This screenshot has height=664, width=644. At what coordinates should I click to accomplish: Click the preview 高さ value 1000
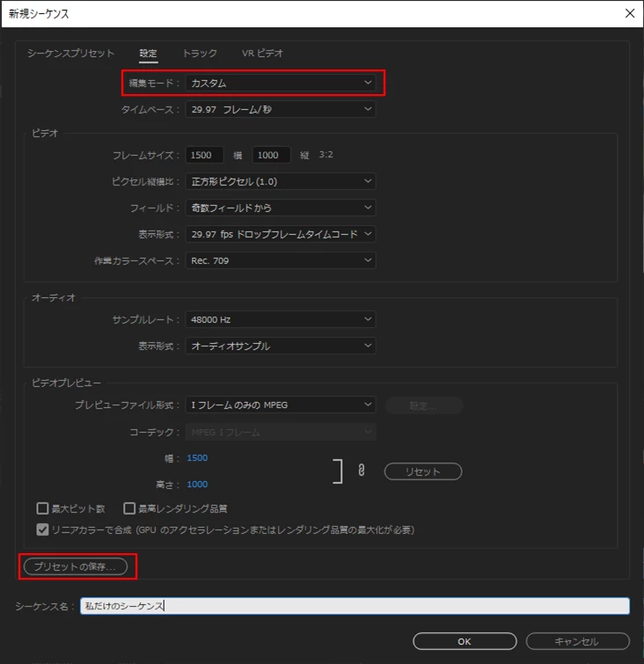click(x=197, y=484)
